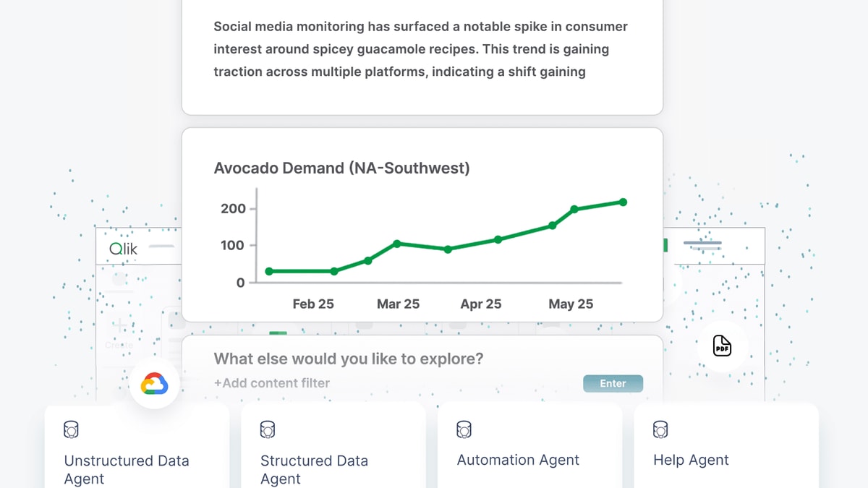
Task: Select the Unstructured Data Agent icon
Action: click(x=71, y=429)
